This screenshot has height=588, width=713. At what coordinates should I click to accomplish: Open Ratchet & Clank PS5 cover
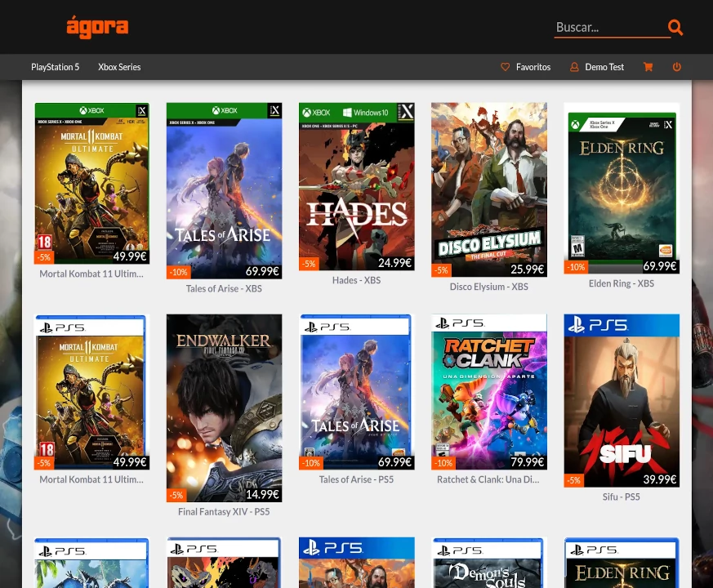[x=489, y=392]
